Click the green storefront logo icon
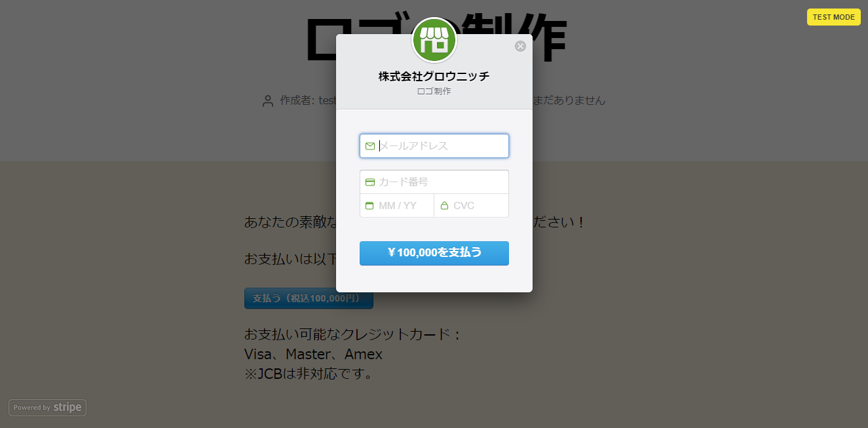 coord(434,40)
